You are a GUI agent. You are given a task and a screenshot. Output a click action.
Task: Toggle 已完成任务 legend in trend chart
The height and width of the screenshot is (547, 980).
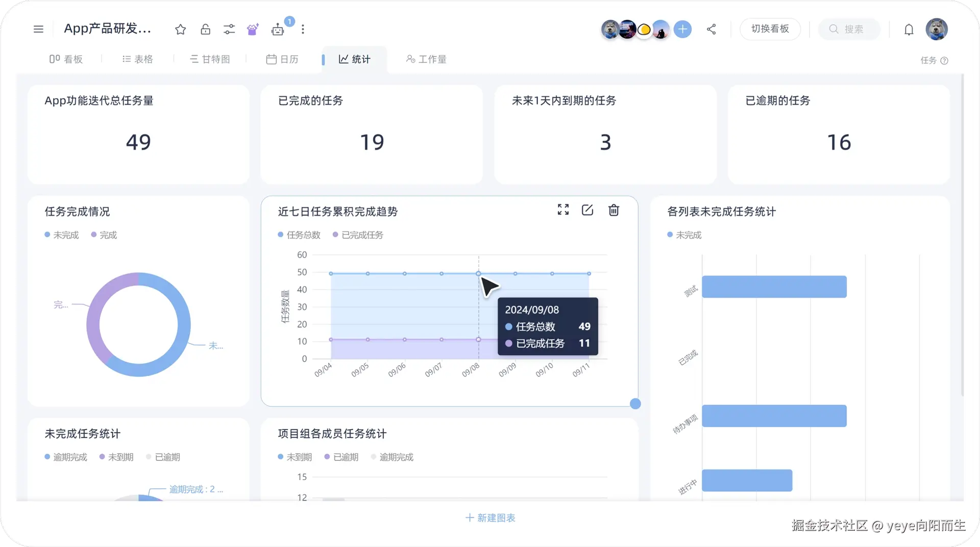click(x=358, y=235)
